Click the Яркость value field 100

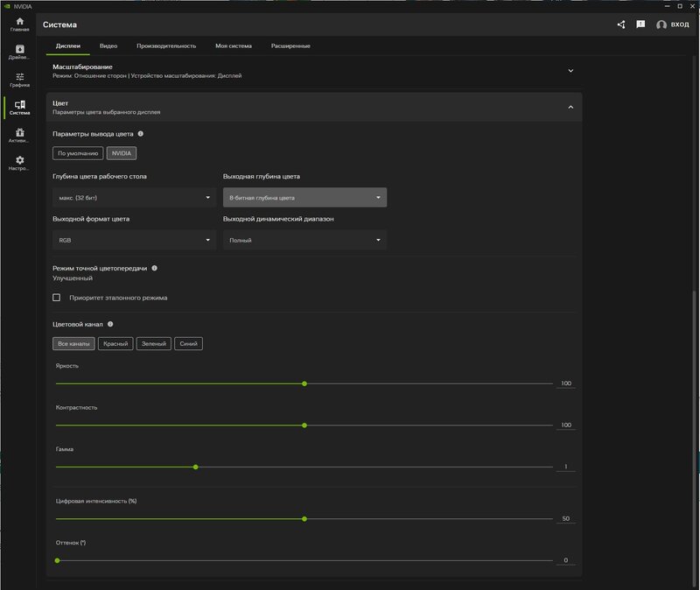click(565, 383)
